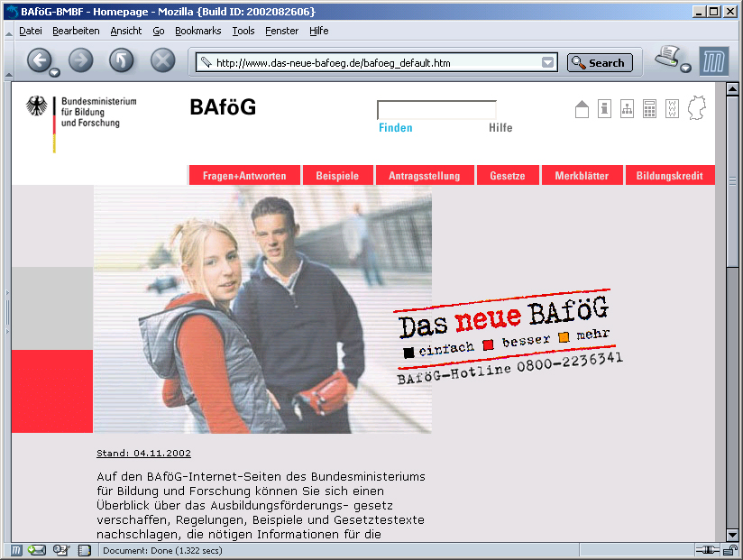This screenshot has height=560, width=743.
Task: Expand the URL history dropdown
Action: pyautogui.click(x=548, y=63)
